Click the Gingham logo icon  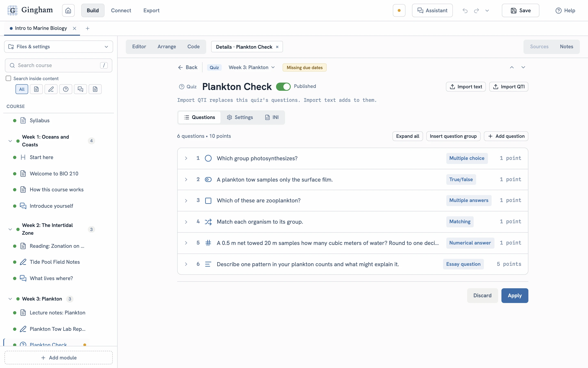click(x=12, y=10)
